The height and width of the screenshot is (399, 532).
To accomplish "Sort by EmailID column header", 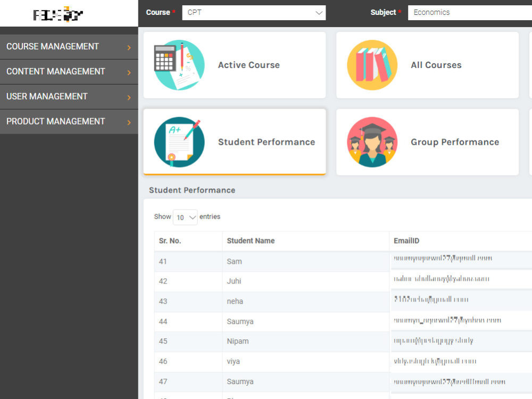I will pos(460,241).
